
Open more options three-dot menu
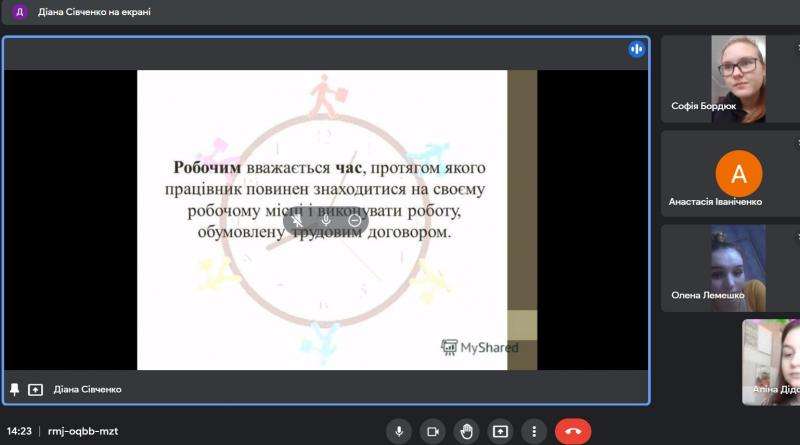tap(532, 431)
